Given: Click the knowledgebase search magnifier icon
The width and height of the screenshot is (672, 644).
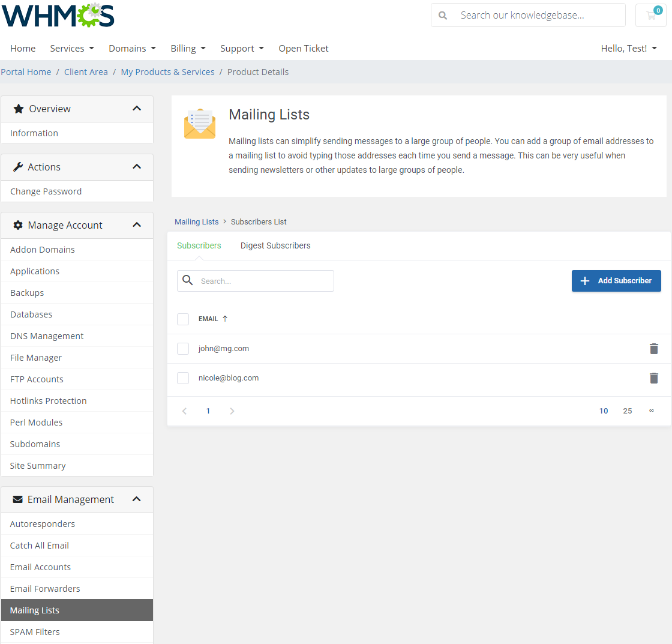Looking at the screenshot, I should point(443,16).
